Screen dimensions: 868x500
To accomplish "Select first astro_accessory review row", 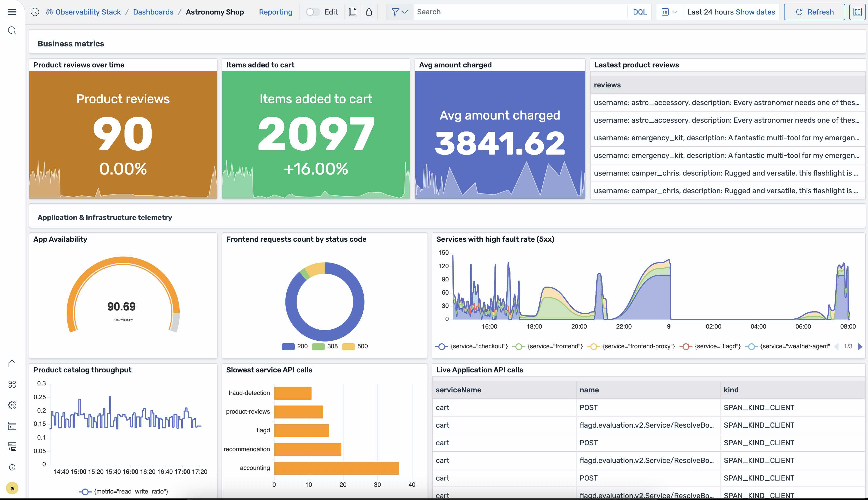I will [728, 102].
